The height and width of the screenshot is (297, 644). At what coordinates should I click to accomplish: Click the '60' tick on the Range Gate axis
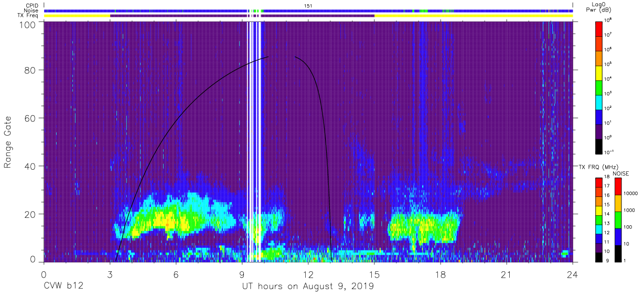click(x=30, y=118)
